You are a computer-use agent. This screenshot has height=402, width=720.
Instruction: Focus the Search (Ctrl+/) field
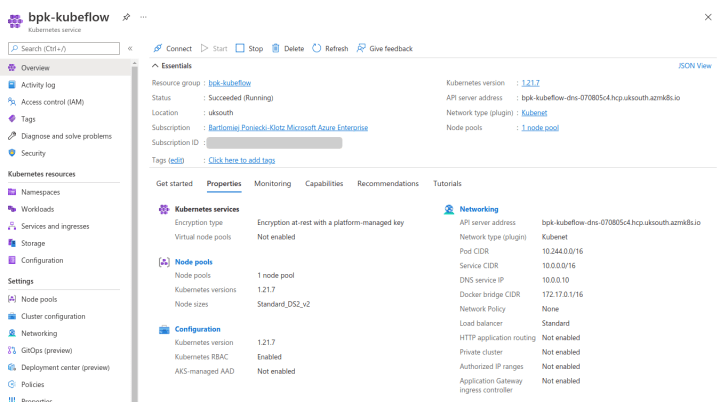64,48
